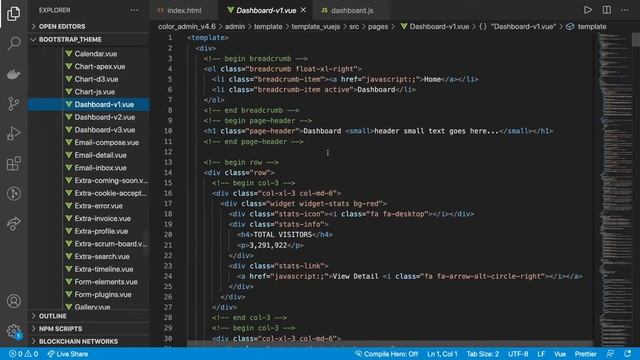Open the notifications bell in the status bar
Screen dimensions: 640x360
(x=628, y=354)
